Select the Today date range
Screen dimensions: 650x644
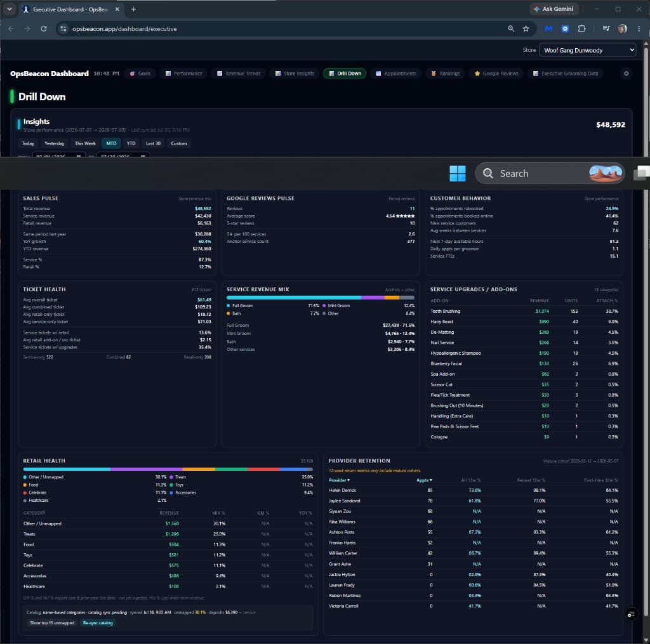[x=28, y=143]
